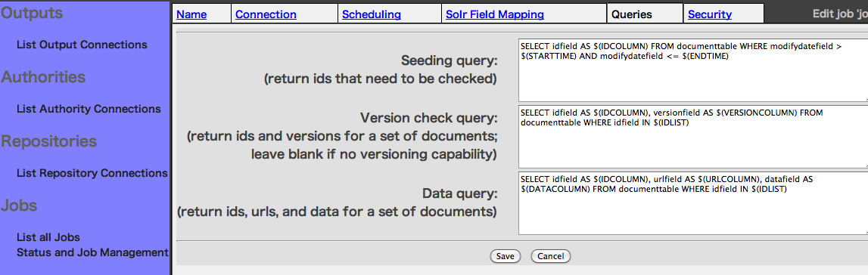Open Status and Job Management link

point(92,252)
